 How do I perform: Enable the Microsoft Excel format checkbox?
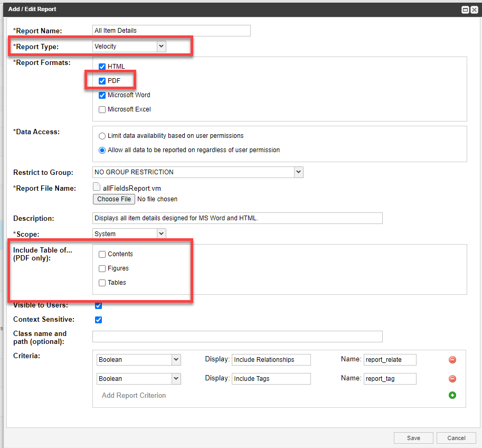point(102,109)
